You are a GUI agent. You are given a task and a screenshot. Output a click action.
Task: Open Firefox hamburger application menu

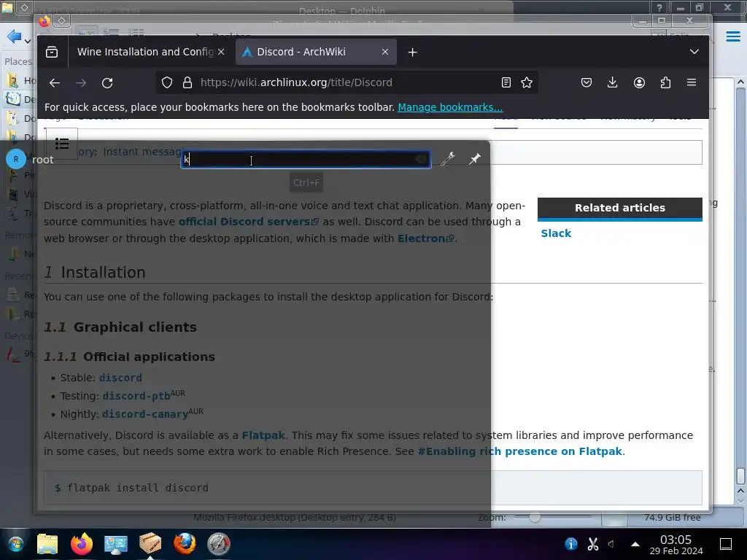click(692, 83)
